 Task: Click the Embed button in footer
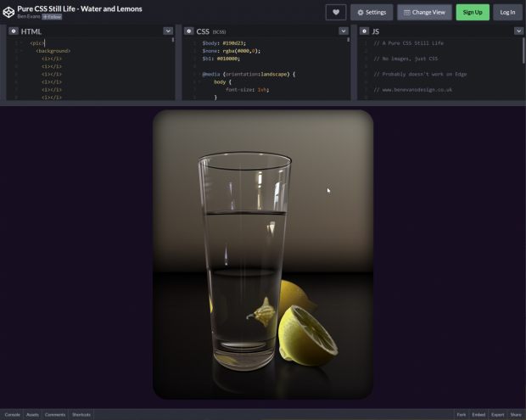pyautogui.click(x=478, y=414)
